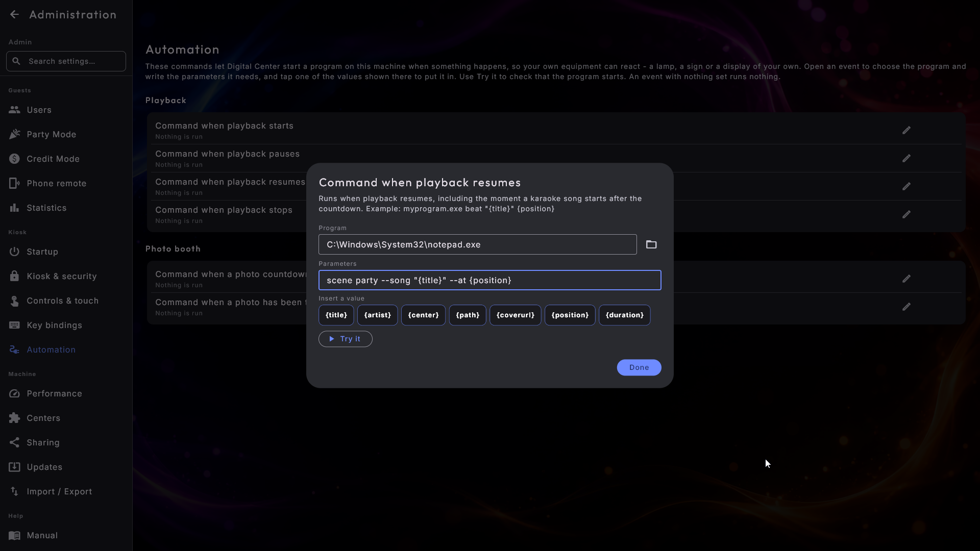Screen dimensions: 980x551
Task: Click the Phone remote icon in the sidebar
Action: [x=14, y=183]
